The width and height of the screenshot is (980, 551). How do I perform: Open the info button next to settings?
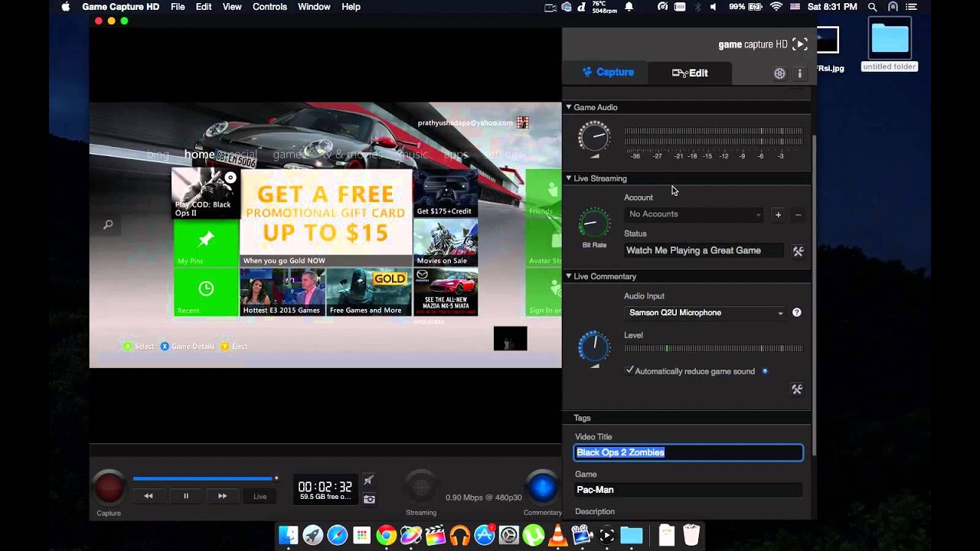799,73
